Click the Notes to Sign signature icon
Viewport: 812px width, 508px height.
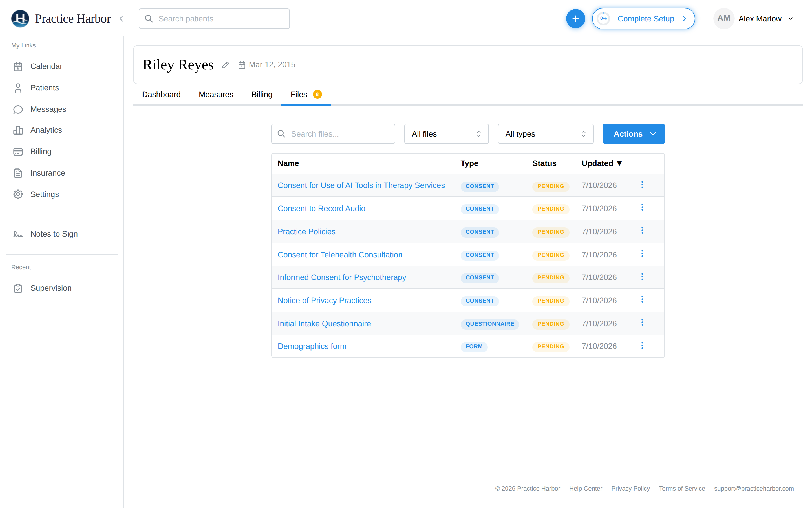pos(18,234)
